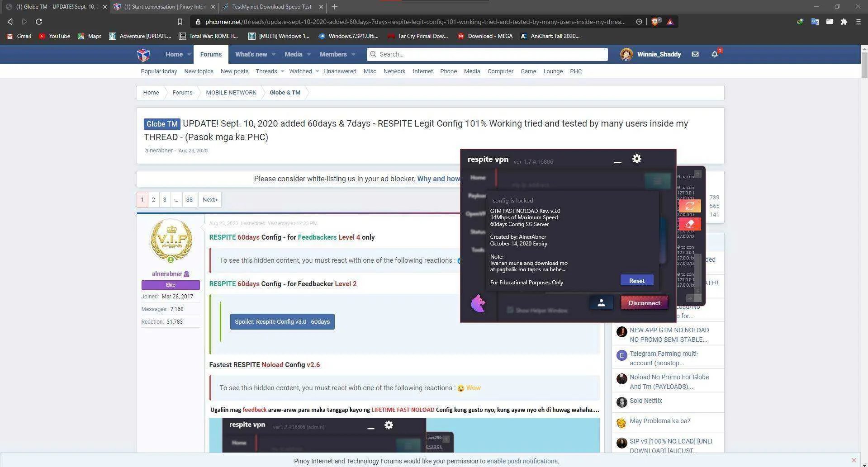
Task: Click the enable push notifications link
Action: coord(522,461)
